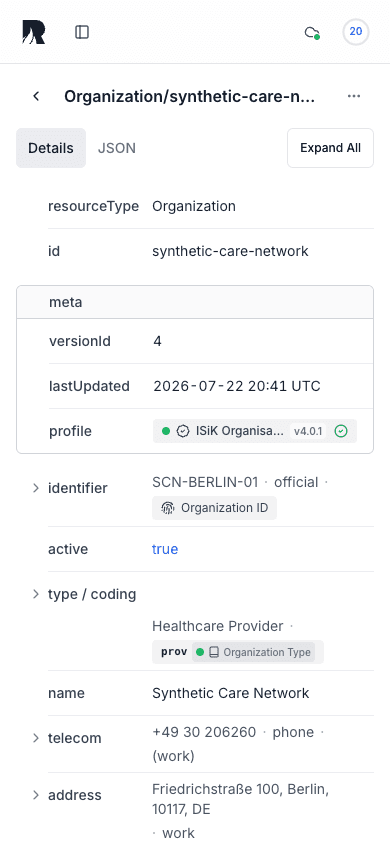Viewport: 390px width, 844px height.
Task: Open the avatar badge showing 20
Action: [x=356, y=32]
